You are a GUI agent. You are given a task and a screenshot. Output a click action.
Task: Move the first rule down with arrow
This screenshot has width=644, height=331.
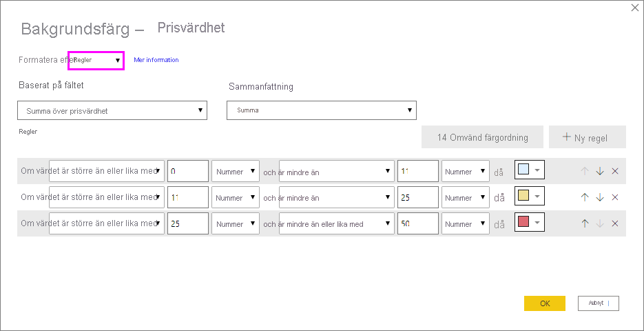point(600,171)
